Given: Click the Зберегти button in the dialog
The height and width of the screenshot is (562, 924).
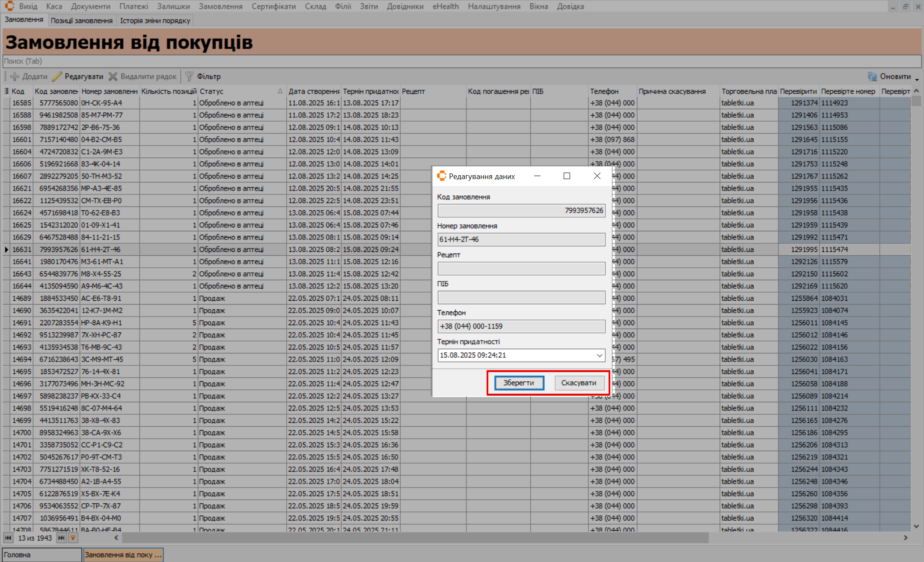Looking at the screenshot, I should (519, 383).
